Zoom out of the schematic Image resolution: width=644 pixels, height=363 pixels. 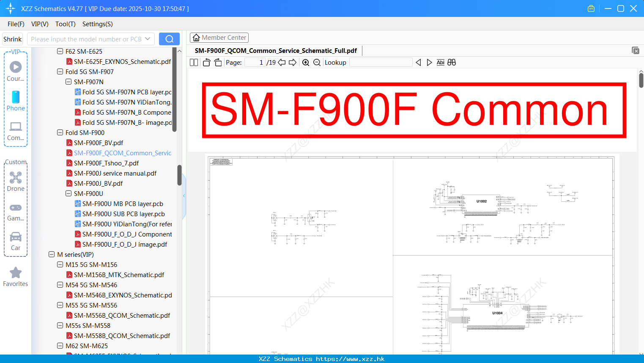pyautogui.click(x=317, y=63)
